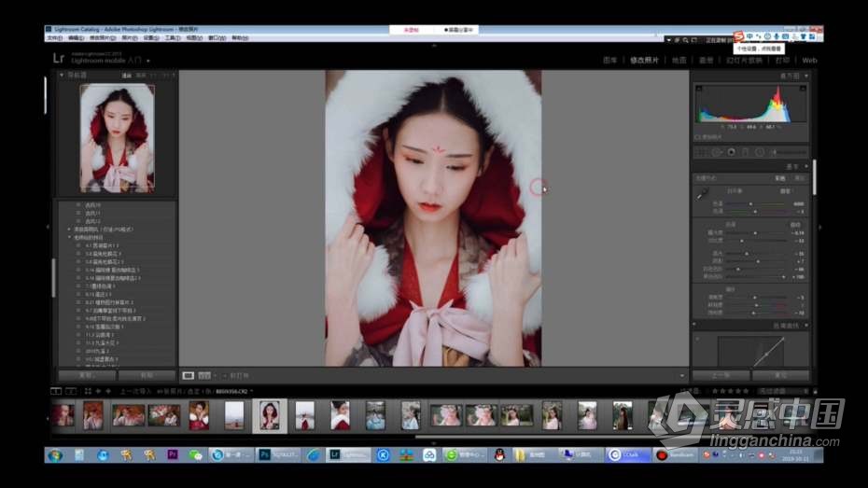Click Auto (自动) tone button

pos(795,225)
